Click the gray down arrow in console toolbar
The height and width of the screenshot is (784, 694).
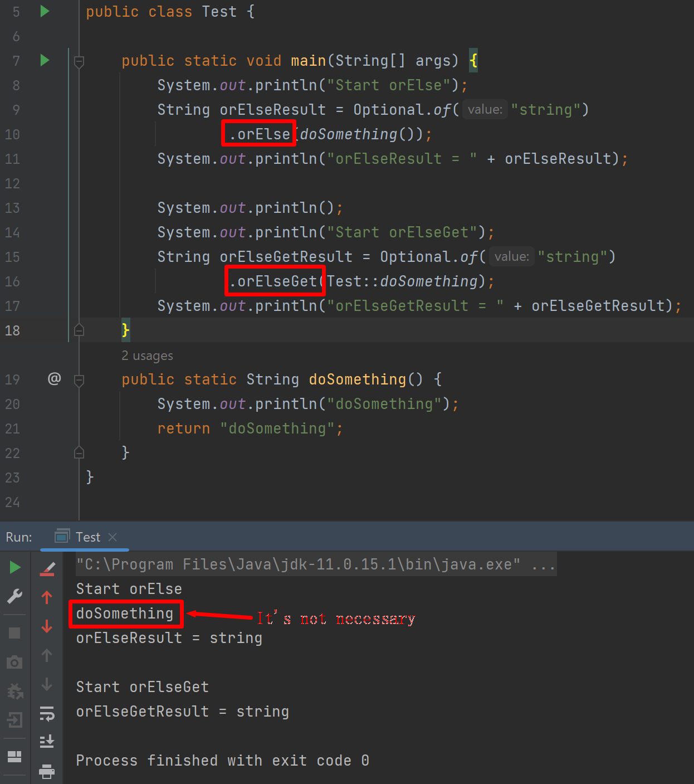[x=47, y=684]
